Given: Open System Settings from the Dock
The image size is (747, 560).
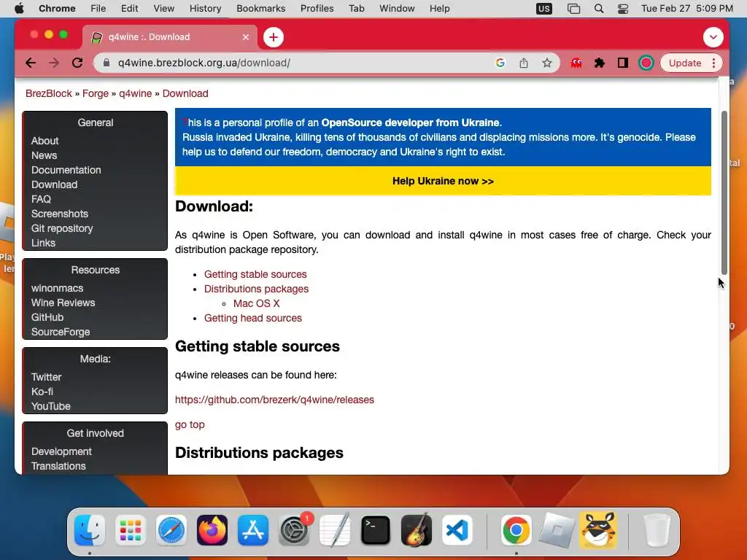Looking at the screenshot, I should pyautogui.click(x=294, y=530).
